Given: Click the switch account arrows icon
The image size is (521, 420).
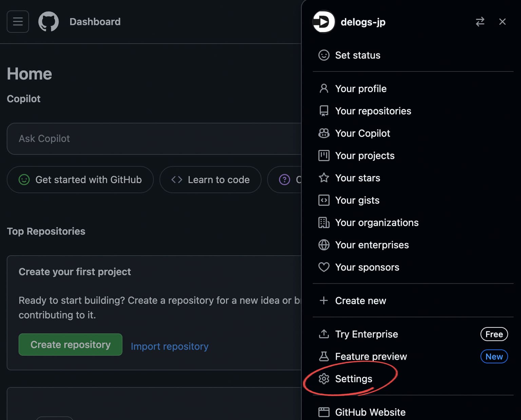Looking at the screenshot, I should (x=480, y=22).
